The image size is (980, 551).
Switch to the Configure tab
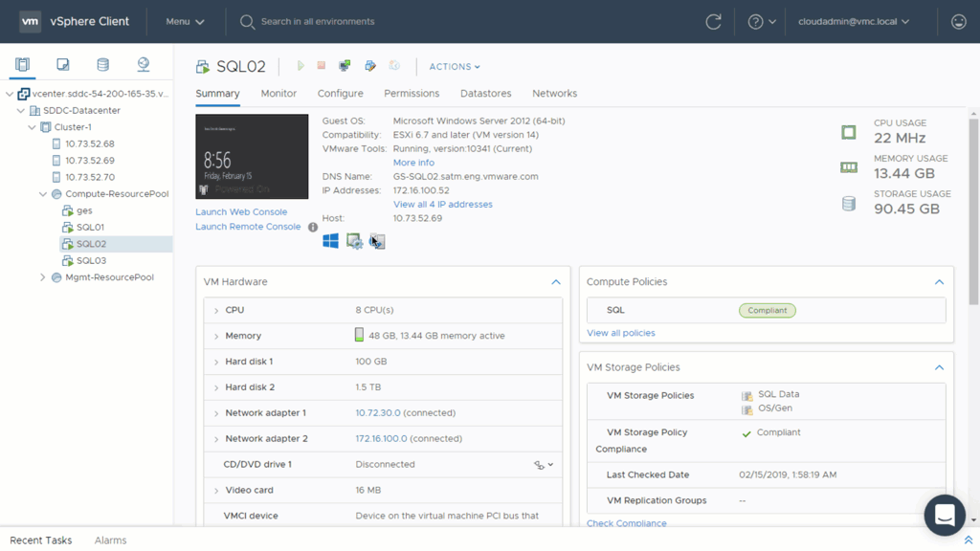point(340,94)
